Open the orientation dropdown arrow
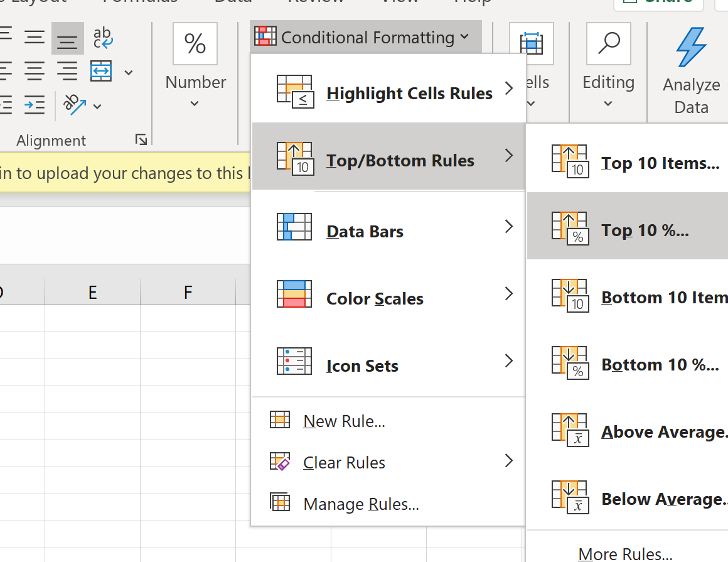Viewport: 728px width, 562px height. pyautogui.click(x=97, y=106)
